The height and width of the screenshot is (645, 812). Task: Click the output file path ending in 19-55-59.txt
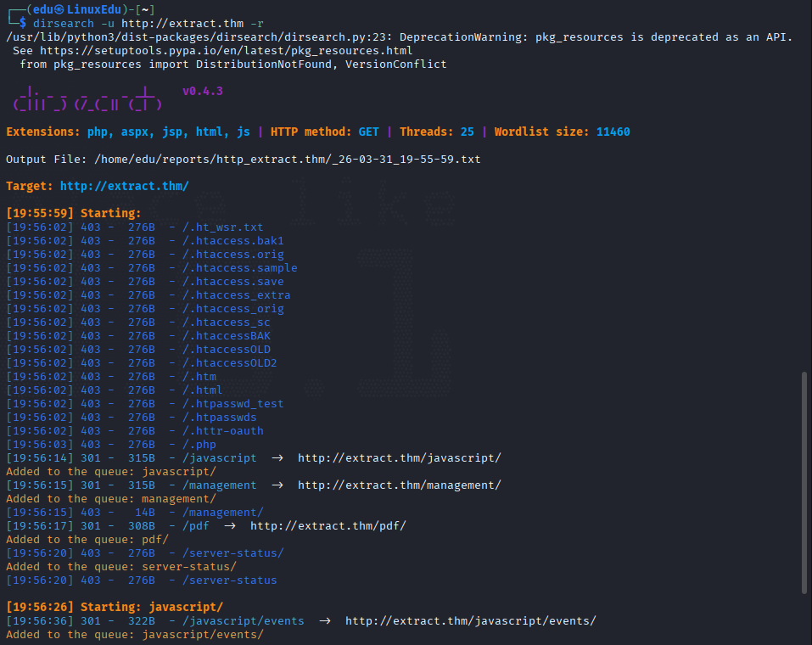click(288, 159)
